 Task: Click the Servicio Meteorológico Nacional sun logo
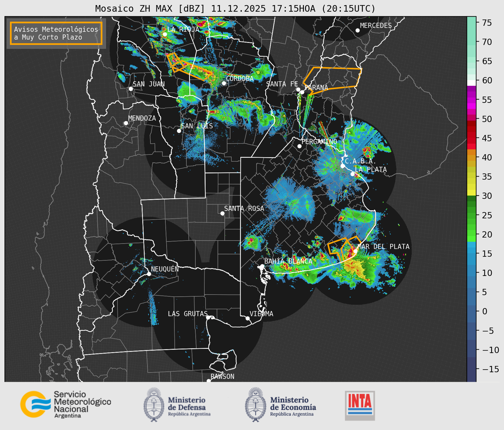tap(36, 404)
